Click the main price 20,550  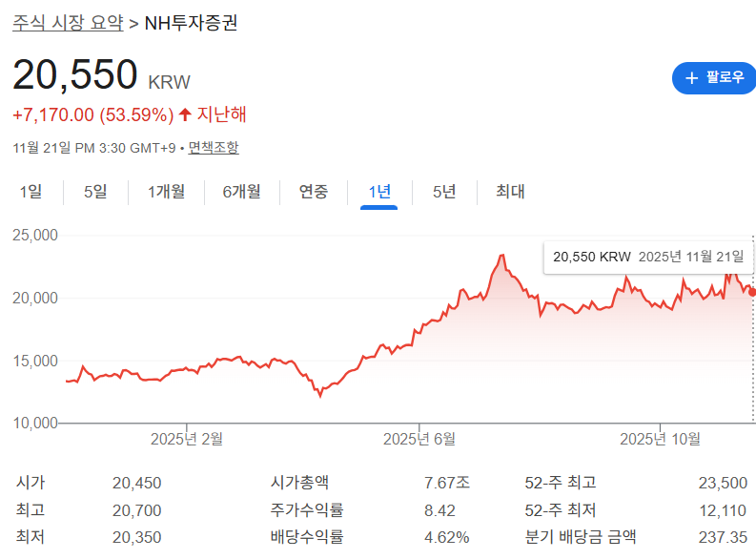(74, 74)
